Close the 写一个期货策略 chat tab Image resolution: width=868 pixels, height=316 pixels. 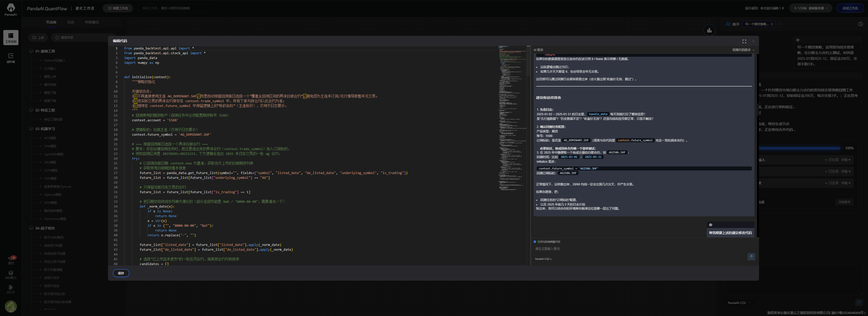point(772,24)
